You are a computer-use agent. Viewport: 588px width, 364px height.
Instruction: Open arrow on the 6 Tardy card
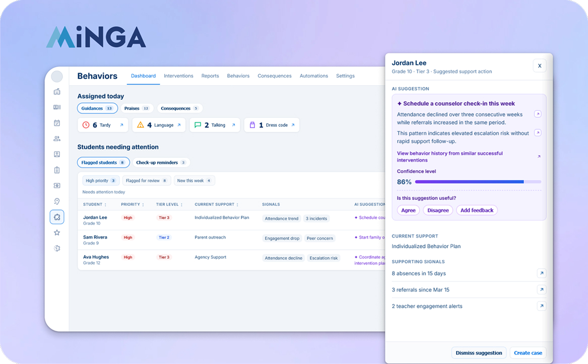[x=121, y=125]
